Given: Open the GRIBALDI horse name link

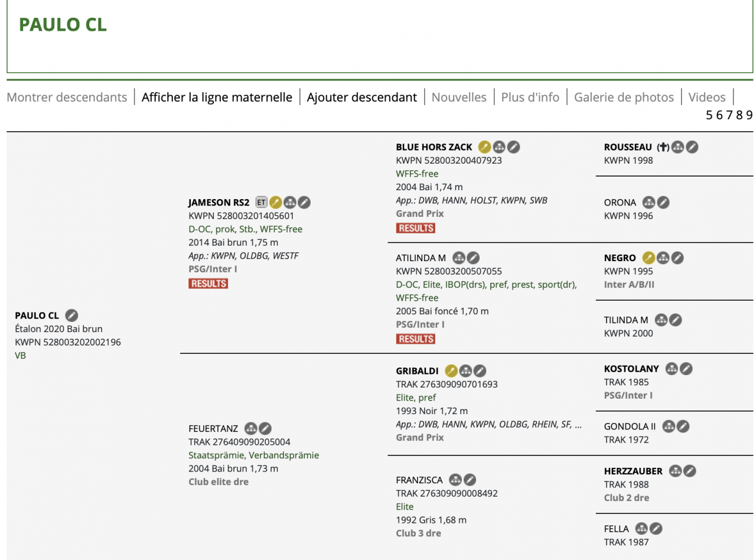Looking at the screenshot, I should coord(417,371).
